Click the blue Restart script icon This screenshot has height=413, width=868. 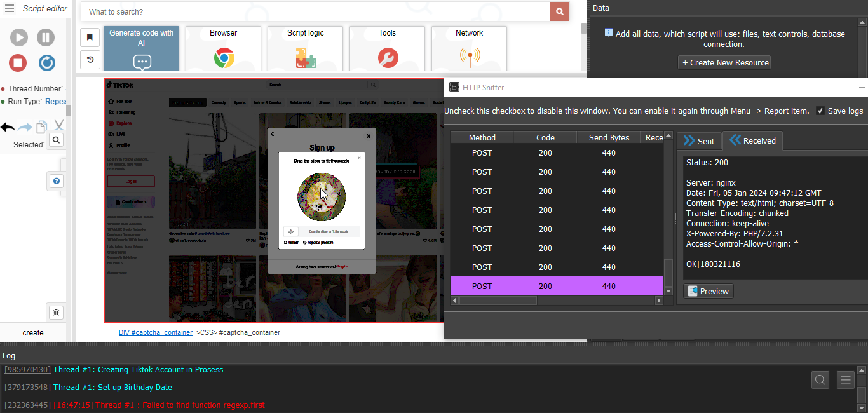46,63
